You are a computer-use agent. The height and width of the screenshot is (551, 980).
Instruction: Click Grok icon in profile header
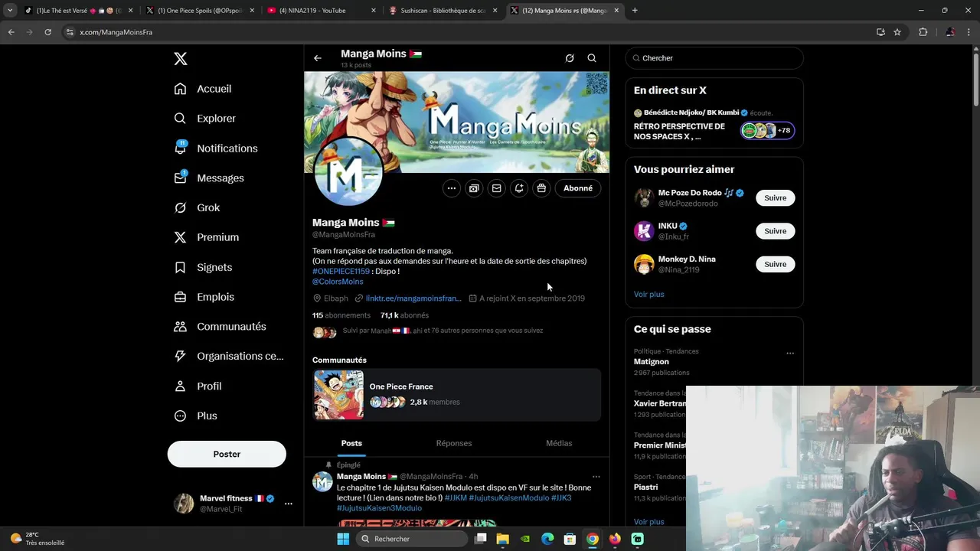click(x=570, y=58)
